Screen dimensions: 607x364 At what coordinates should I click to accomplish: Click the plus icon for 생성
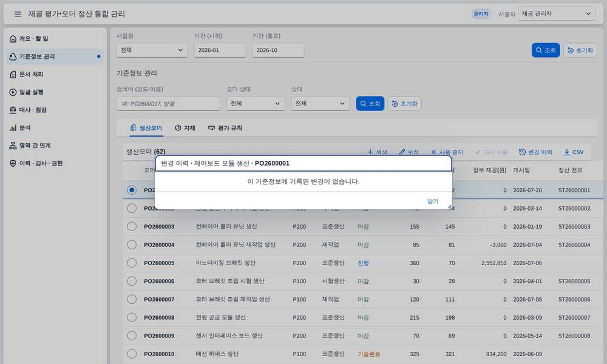click(370, 152)
